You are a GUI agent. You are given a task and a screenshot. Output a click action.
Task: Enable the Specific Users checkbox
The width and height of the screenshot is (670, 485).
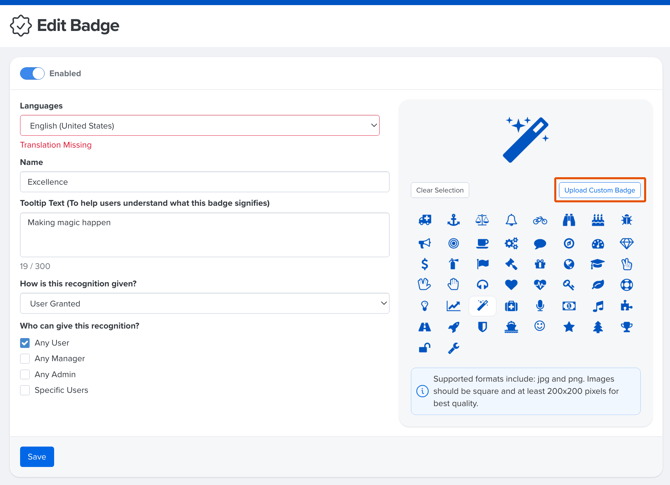tap(25, 391)
